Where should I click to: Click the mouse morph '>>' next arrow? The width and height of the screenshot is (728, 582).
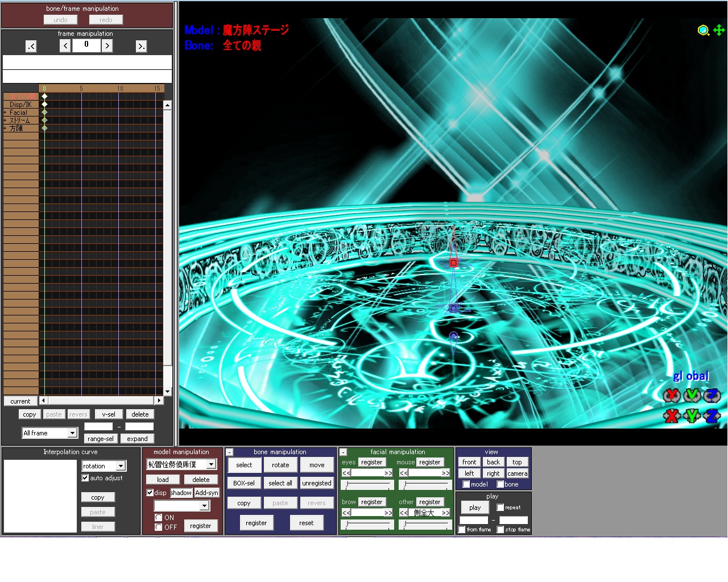point(445,473)
